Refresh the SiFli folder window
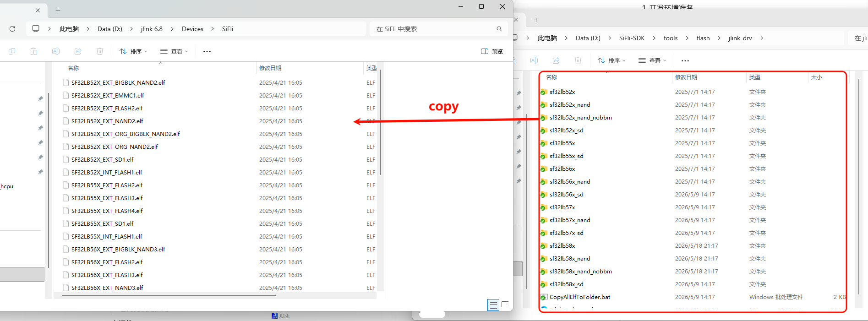868x321 pixels. (12, 29)
